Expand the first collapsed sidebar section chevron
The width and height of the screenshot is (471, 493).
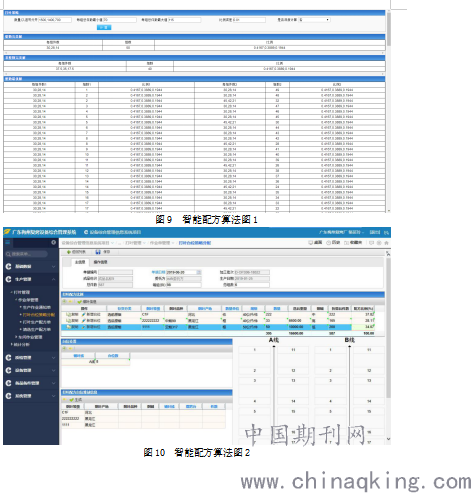pyautogui.click(x=54, y=266)
